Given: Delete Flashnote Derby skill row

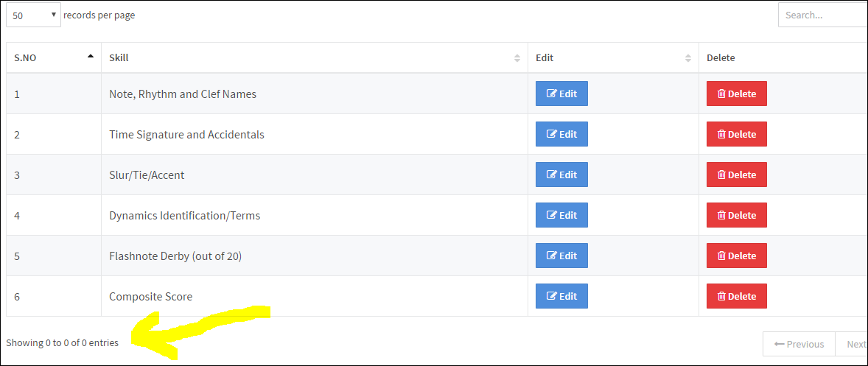Looking at the screenshot, I should click(736, 256).
